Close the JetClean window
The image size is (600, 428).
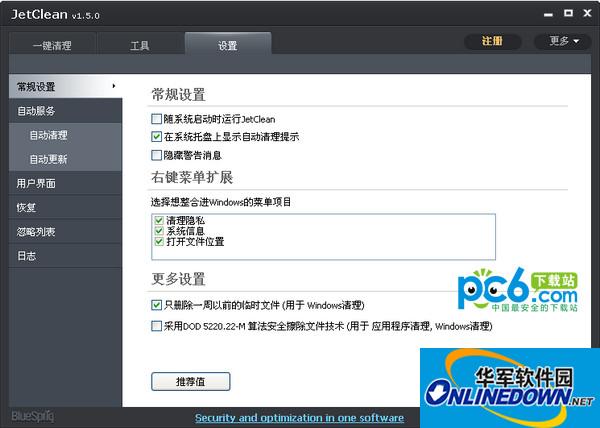(587, 13)
